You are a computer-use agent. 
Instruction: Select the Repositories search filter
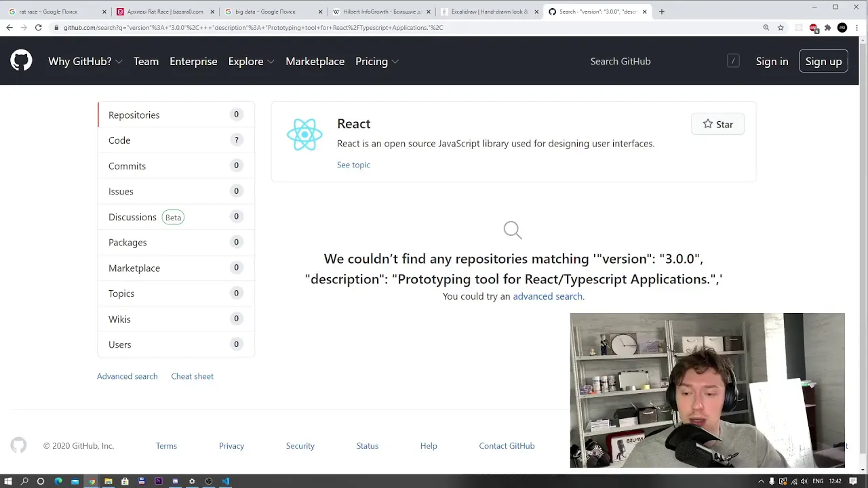(176, 115)
